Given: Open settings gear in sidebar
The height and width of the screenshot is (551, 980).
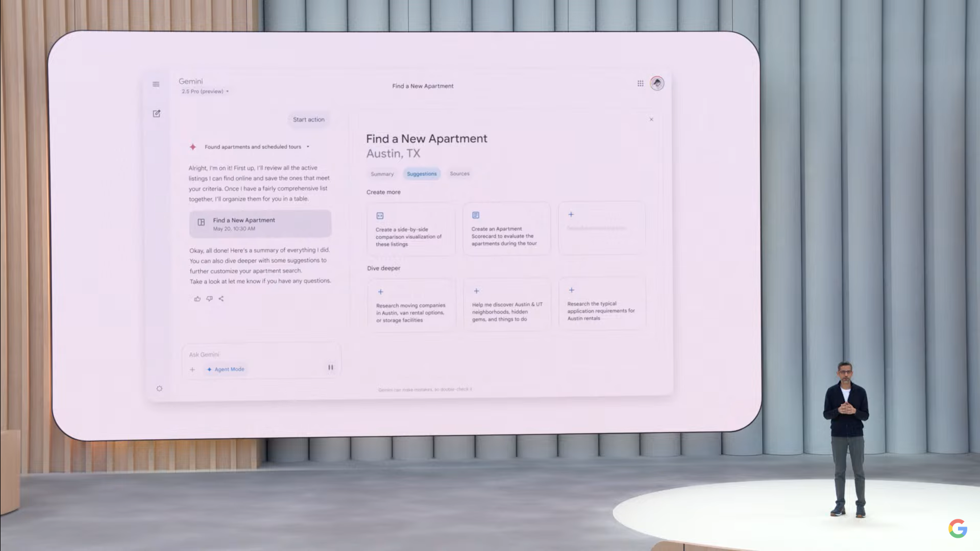Looking at the screenshot, I should (x=159, y=389).
